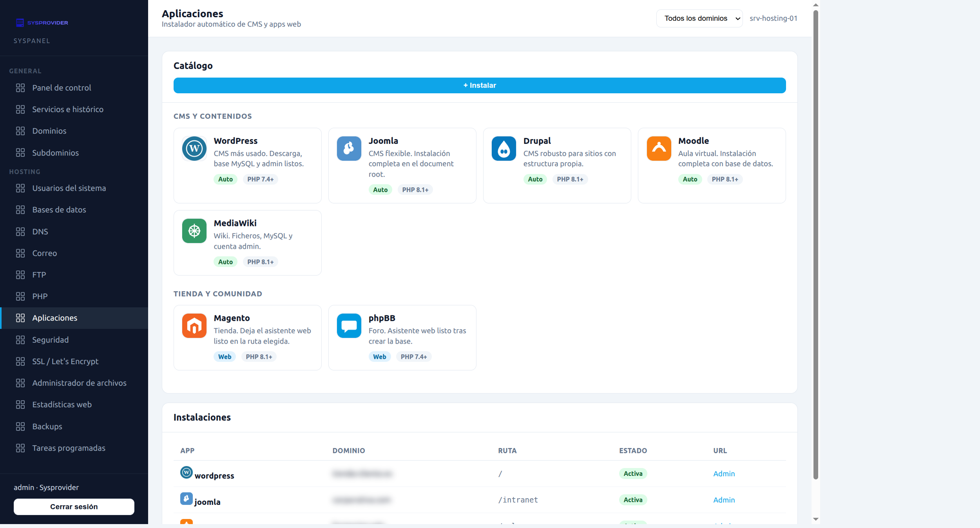Click the wordpress row icon in Instalaciones
The height and width of the screenshot is (528, 980).
click(x=187, y=472)
